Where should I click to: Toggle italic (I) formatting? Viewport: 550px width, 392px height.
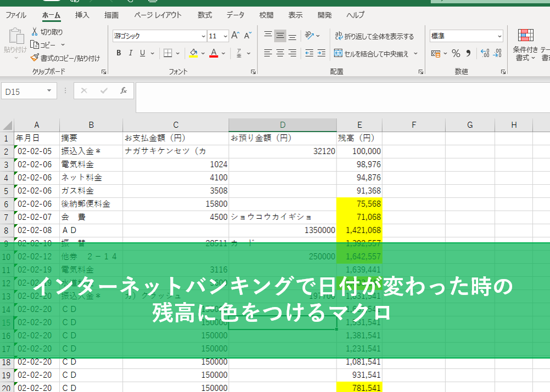(x=131, y=53)
